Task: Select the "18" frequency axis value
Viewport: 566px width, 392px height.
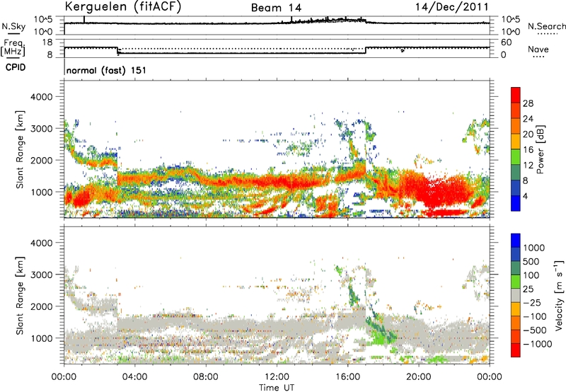Action: (47, 42)
